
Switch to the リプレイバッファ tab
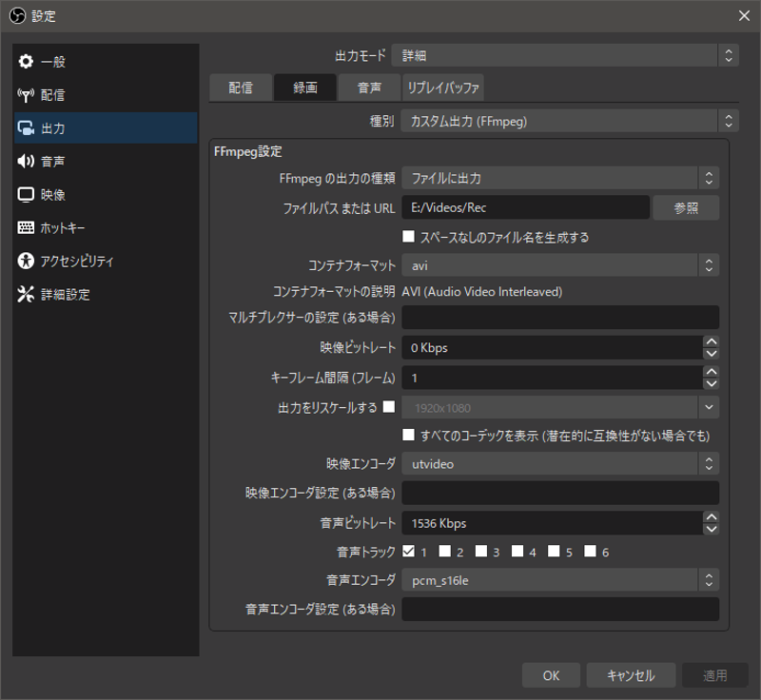(443, 88)
